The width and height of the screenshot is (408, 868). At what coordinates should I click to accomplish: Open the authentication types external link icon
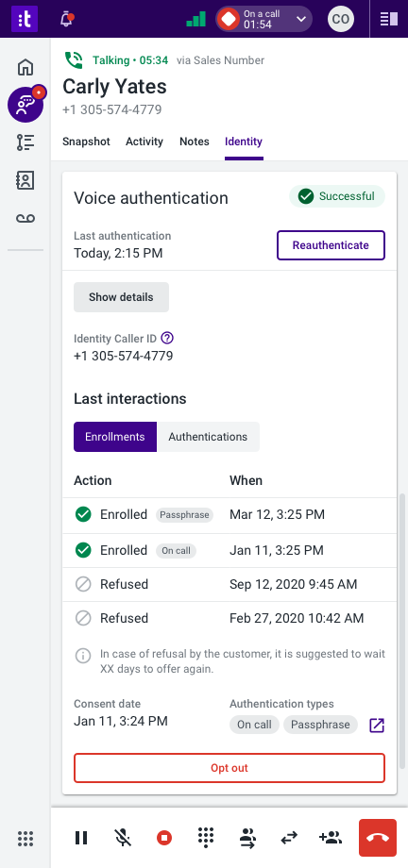click(x=377, y=726)
